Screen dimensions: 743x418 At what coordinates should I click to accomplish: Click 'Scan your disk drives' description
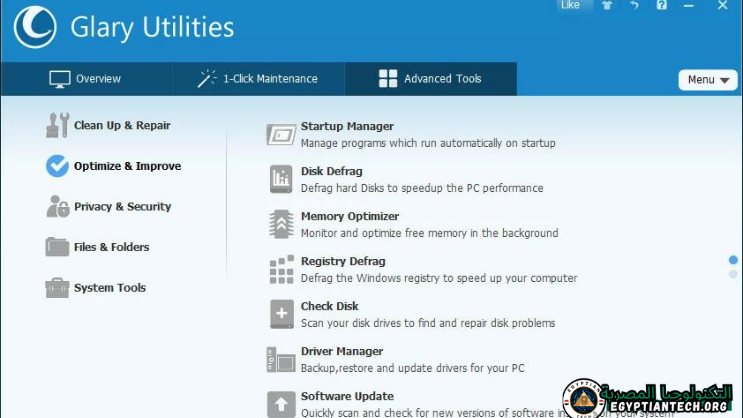point(428,323)
